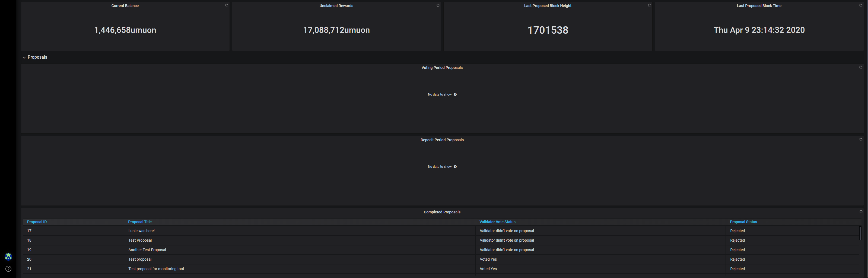Click vote status cell for proposal 19
The image size is (868, 278).
coord(600,250)
